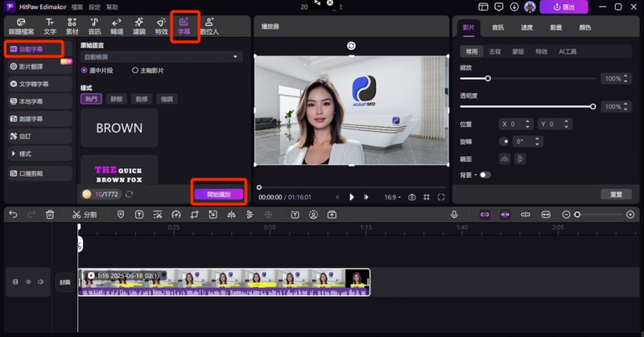Click the microphone voiceover icon
Image resolution: width=644 pixels, height=337 pixels.
(x=455, y=215)
